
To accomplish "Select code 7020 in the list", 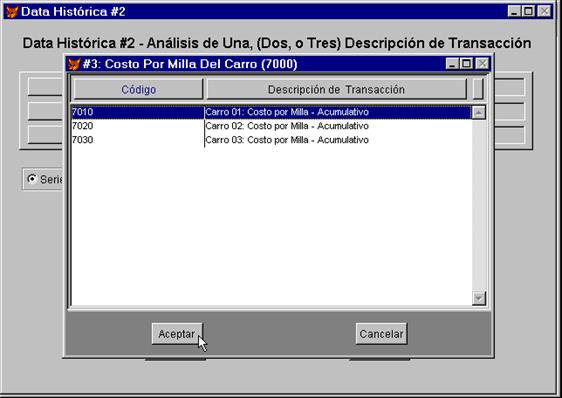I will pos(82,126).
